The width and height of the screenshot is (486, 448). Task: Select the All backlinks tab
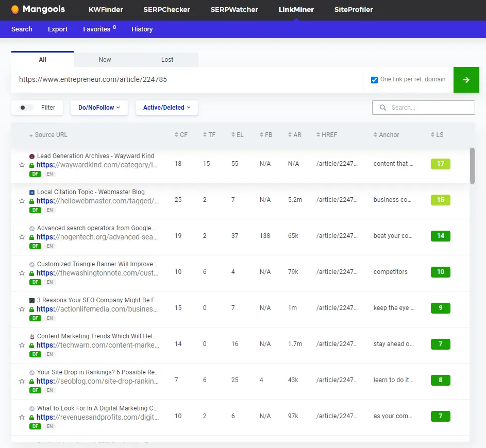[42, 59]
